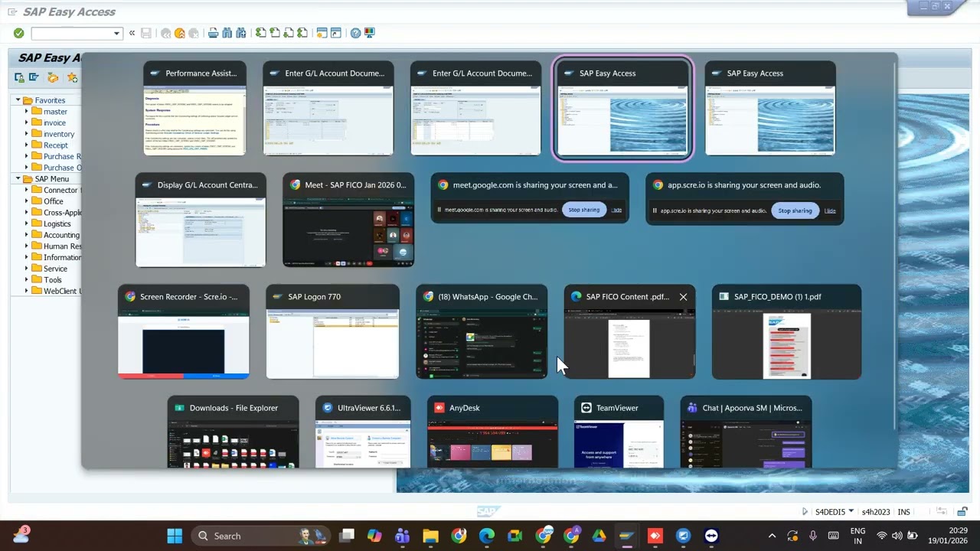The width and height of the screenshot is (980, 551).
Task: Collapse the SAP Menu tree node
Action: point(18,178)
